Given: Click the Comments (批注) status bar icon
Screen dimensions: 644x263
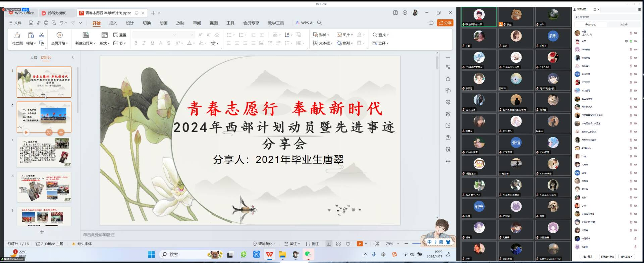Looking at the screenshot, I should pyautogui.click(x=312, y=244).
